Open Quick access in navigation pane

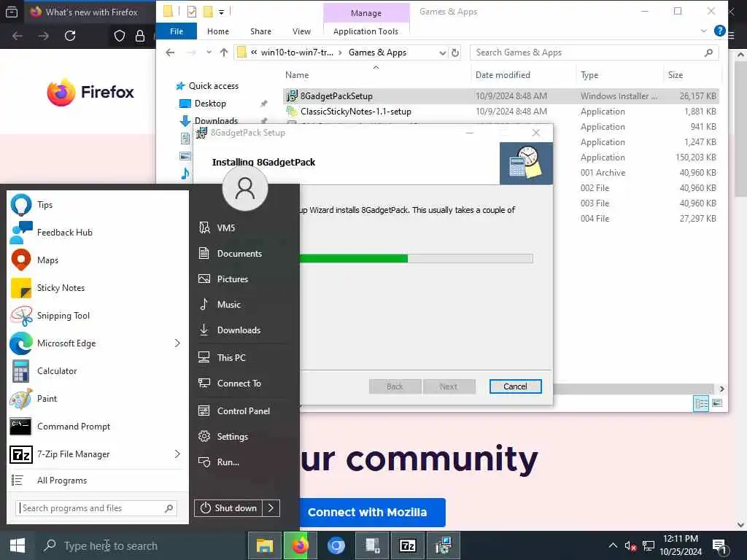[214, 86]
